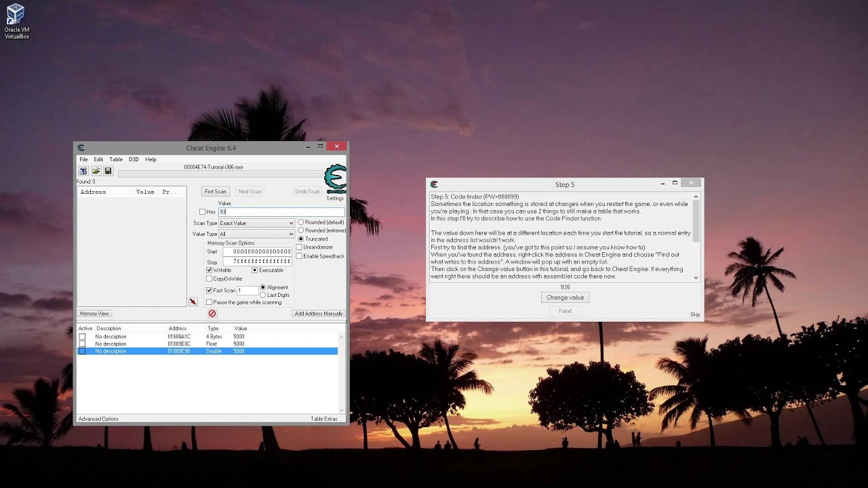Click the save floppy disk icon

coord(108,171)
